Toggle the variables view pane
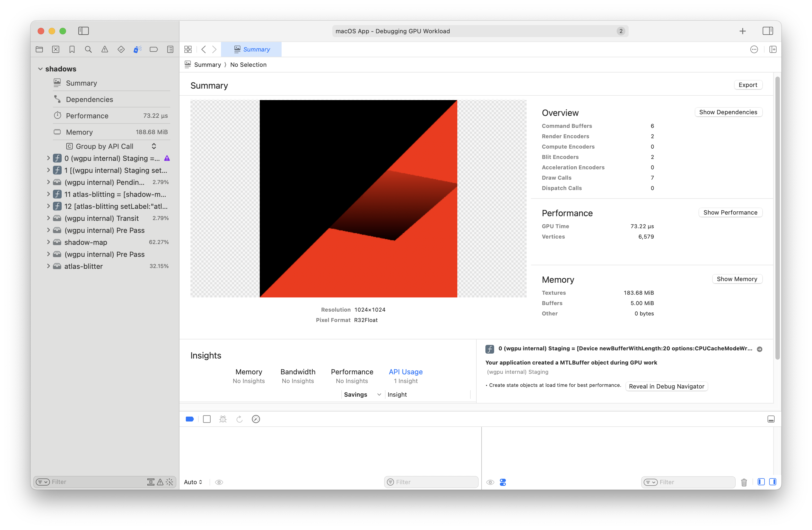Viewport: 812px width, 530px height. [x=761, y=481]
